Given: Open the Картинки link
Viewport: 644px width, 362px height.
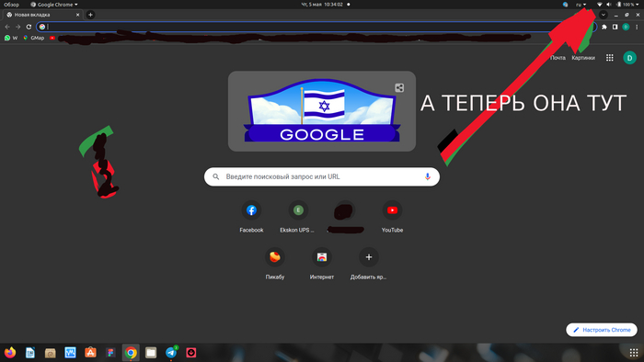Looking at the screenshot, I should click(x=583, y=58).
